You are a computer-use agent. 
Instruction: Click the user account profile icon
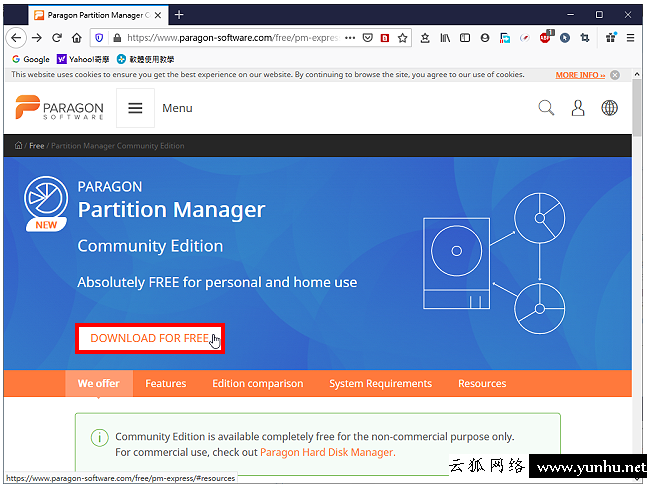(x=578, y=108)
